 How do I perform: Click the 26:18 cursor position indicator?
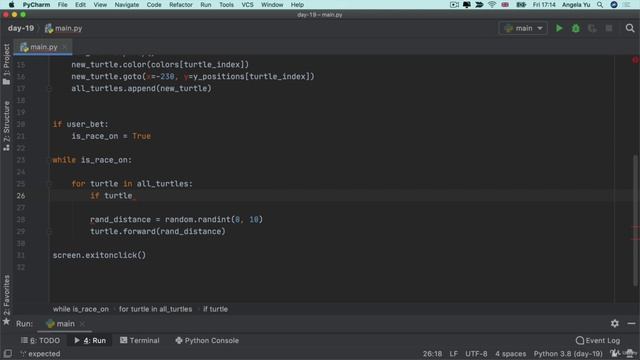point(432,353)
